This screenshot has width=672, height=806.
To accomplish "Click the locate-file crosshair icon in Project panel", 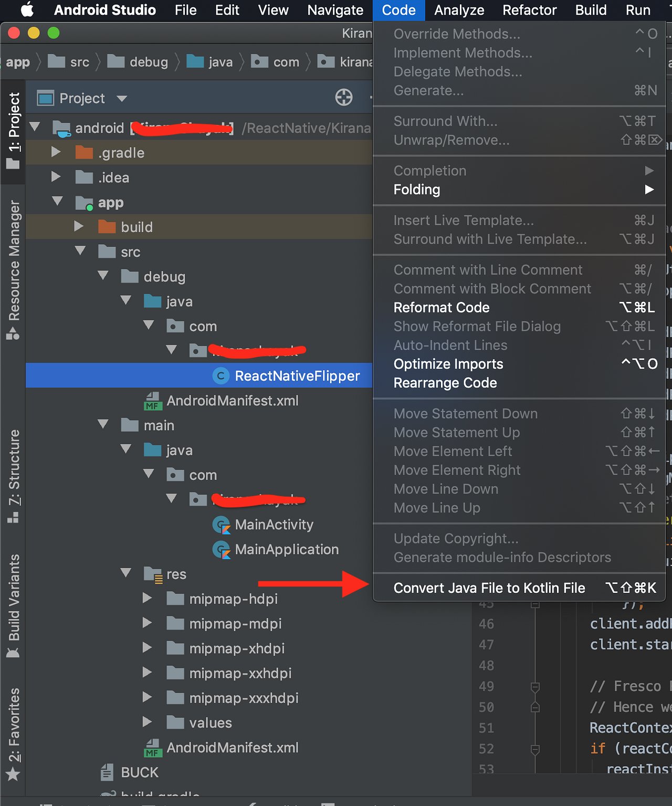I will tap(343, 98).
